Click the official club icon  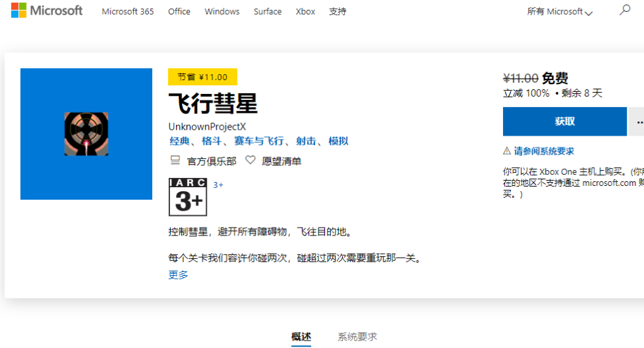175,161
